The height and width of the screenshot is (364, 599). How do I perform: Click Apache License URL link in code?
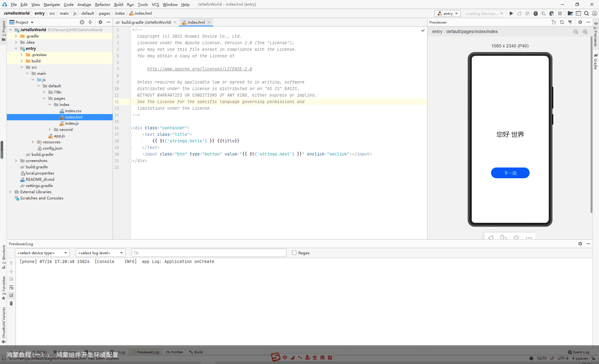pos(200,69)
